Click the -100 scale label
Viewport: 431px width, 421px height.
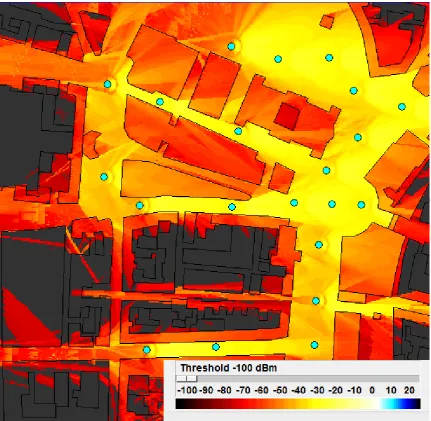click(x=187, y=390)
